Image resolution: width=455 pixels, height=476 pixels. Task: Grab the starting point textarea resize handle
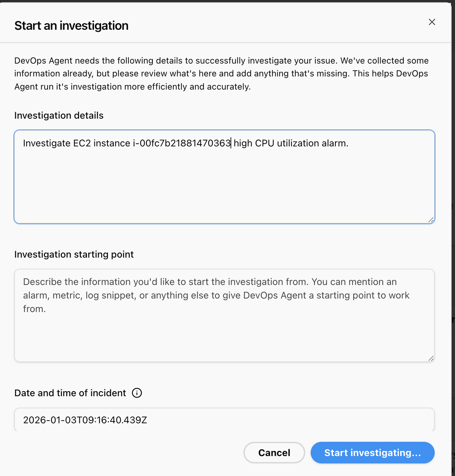[431, 358]
